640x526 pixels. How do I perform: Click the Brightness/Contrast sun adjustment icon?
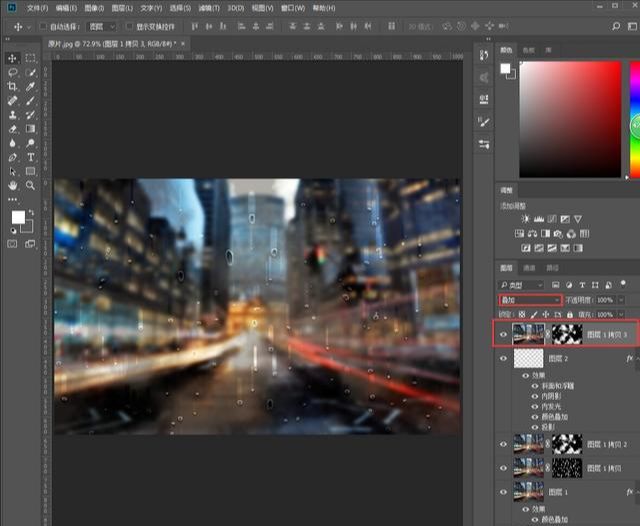(x=525, y=219)
